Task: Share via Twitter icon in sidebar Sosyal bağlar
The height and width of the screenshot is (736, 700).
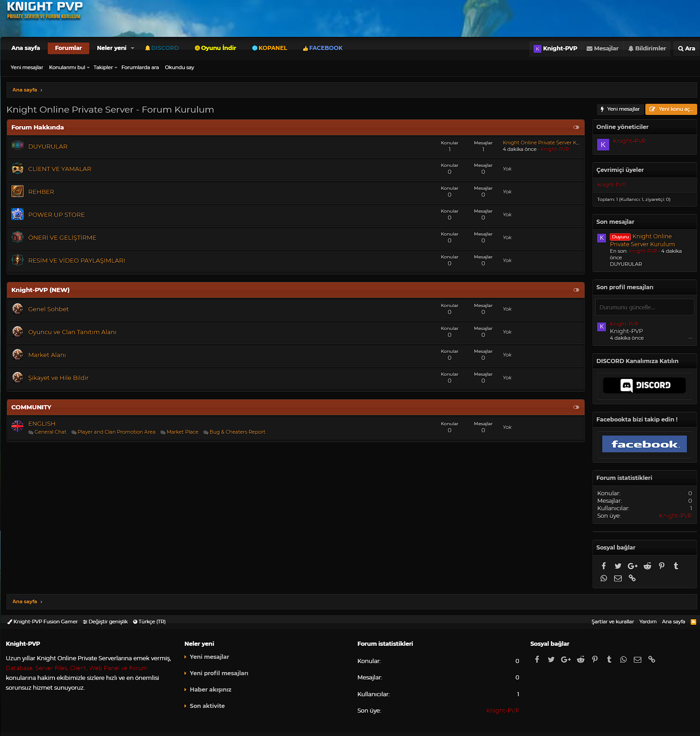Action: (618, 566)
